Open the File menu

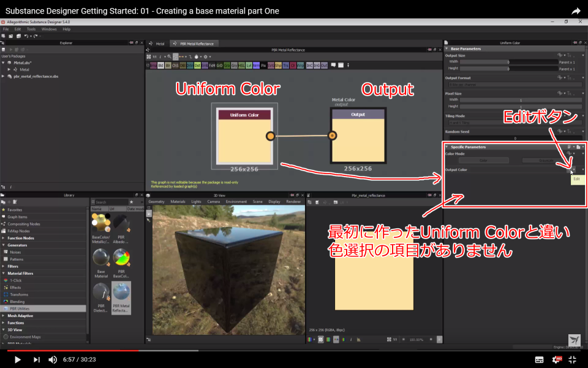click(x=6, y=29)
